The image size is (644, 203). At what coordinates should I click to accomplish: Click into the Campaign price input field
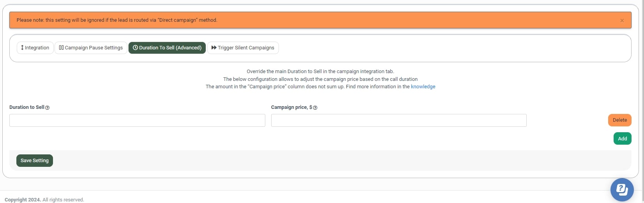click(x=399, y=121)
